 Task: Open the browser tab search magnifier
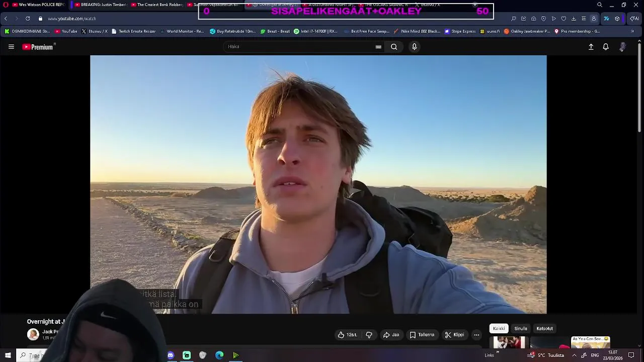(x=599, y=5)
